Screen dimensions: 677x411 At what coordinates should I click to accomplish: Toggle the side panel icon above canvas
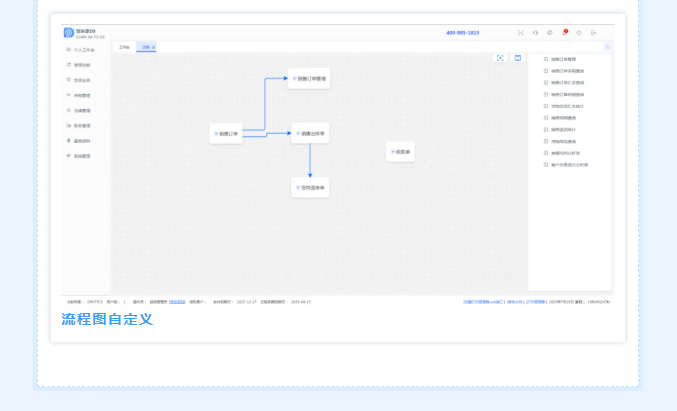pos(518,58)
